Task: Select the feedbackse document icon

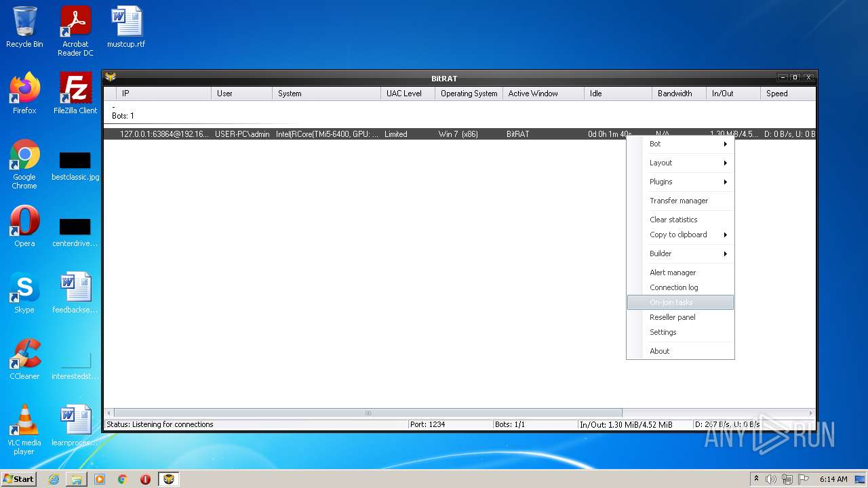Action: coord(75,293)
